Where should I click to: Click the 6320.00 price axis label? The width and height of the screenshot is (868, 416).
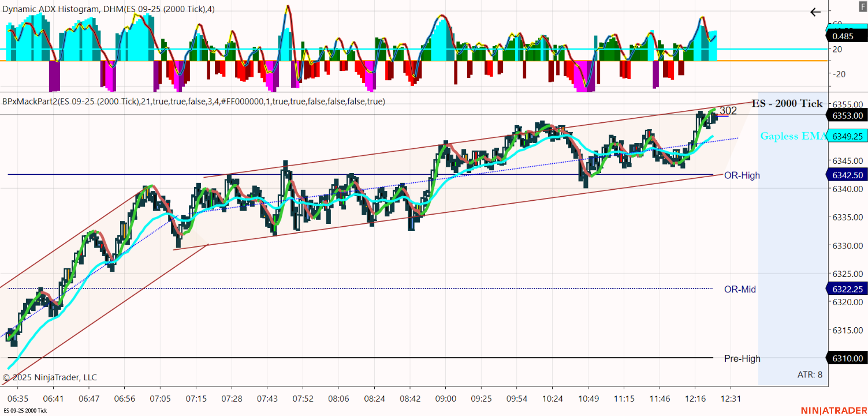tap(847, 302)
